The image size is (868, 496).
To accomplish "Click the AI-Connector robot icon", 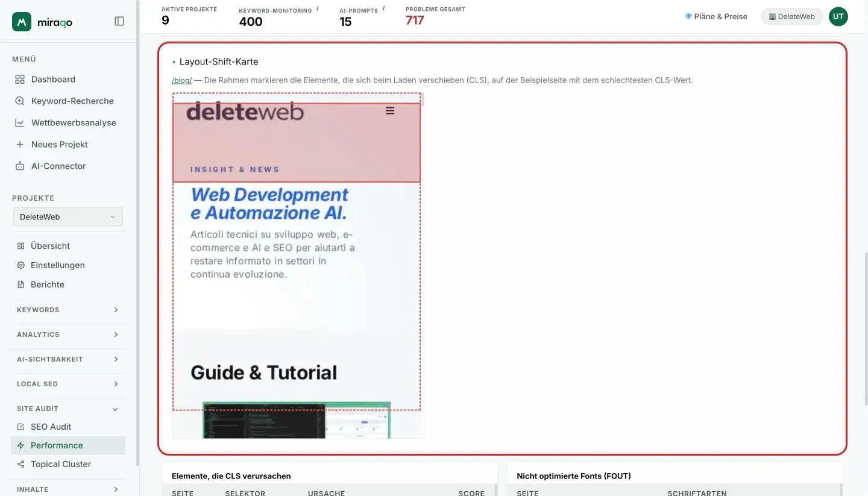I will (20, 166).
